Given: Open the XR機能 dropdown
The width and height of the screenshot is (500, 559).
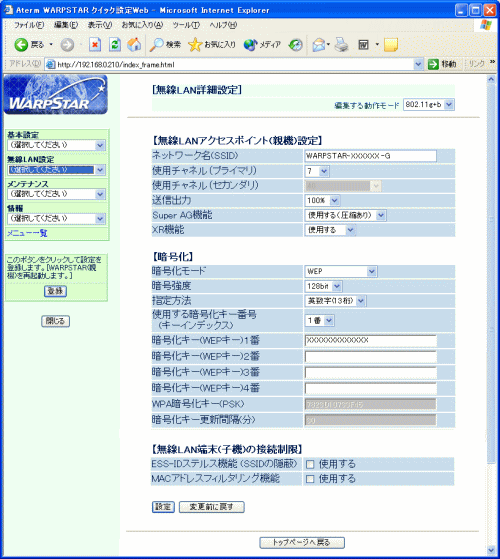Looking at the screenshot, I should pos(330,230).
